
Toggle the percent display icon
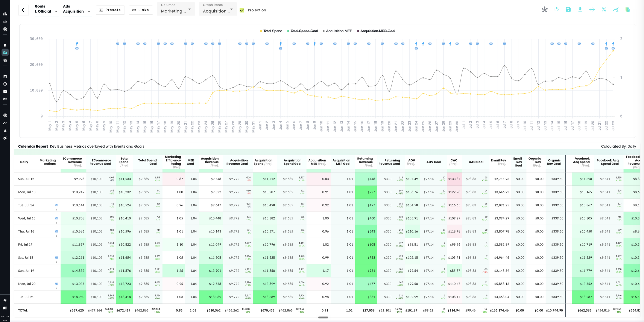pyautogui.click(x=604, y=9)
